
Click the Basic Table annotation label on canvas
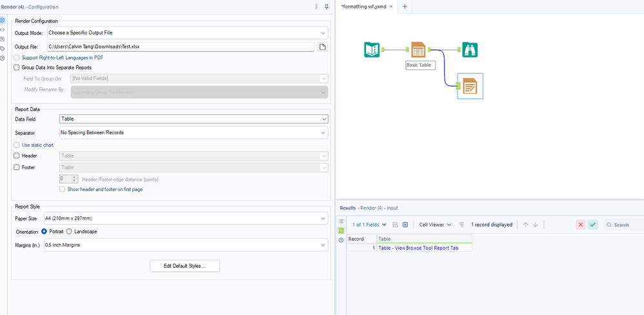point(420,65)
